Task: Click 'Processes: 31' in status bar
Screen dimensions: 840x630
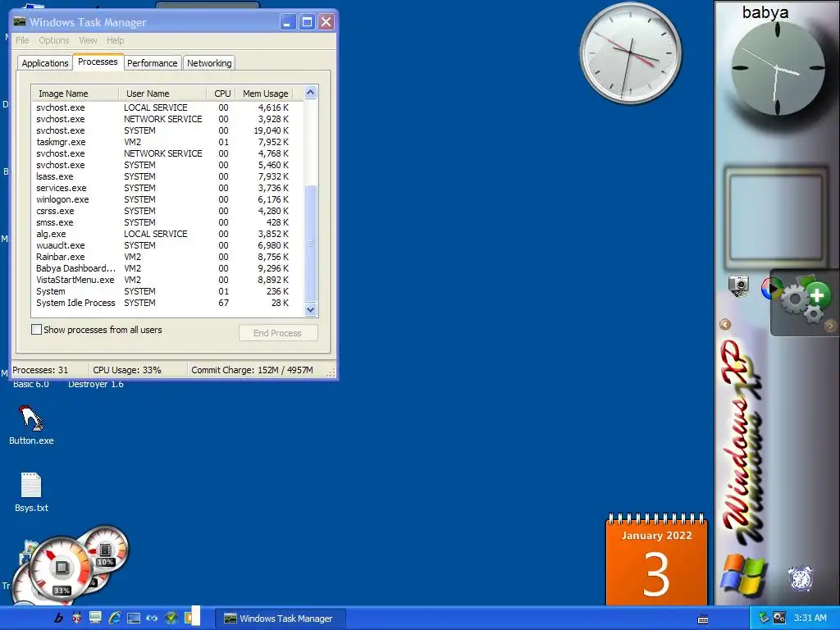Action: [x=40, y=370]
